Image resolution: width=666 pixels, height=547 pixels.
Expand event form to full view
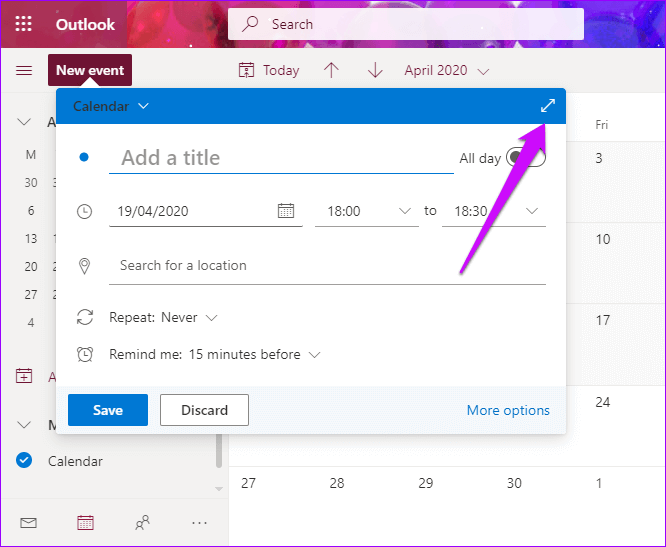548,106
